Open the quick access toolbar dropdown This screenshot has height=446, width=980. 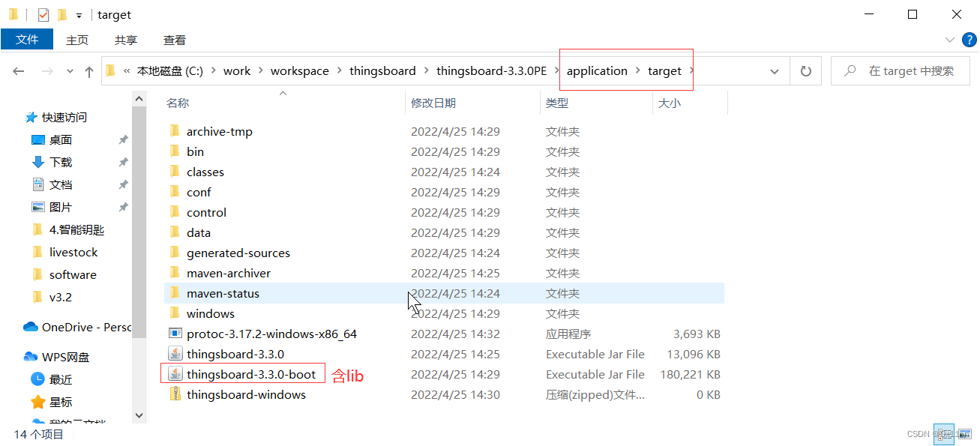pyautogui.click(x=79, y=15)
